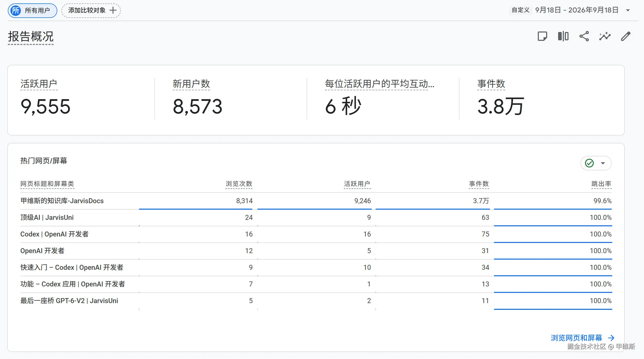The width and height of the screenshot is (644, 359).
Task: Click the compare columns icon
Action: tap(563, 36)
